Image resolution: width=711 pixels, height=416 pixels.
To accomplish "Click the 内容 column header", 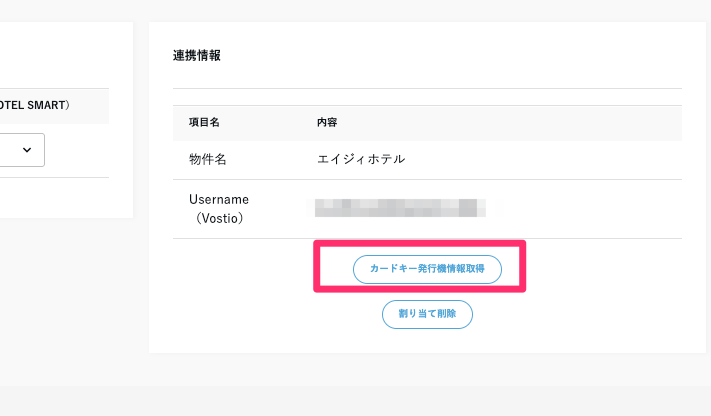I will 327,122.
